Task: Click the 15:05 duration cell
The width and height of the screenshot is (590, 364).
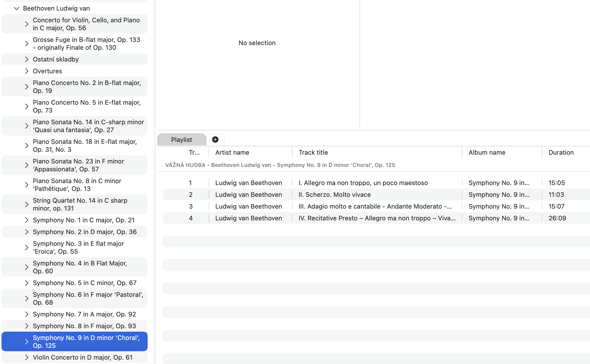Action: (x=557, y=183)
